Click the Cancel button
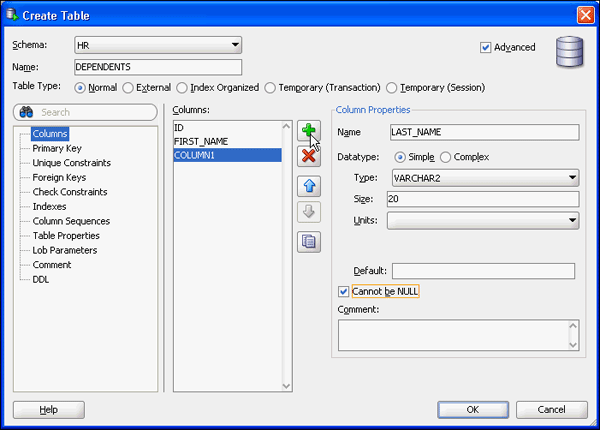Screen dimensions: 600x430 click(x=551, y=410)
